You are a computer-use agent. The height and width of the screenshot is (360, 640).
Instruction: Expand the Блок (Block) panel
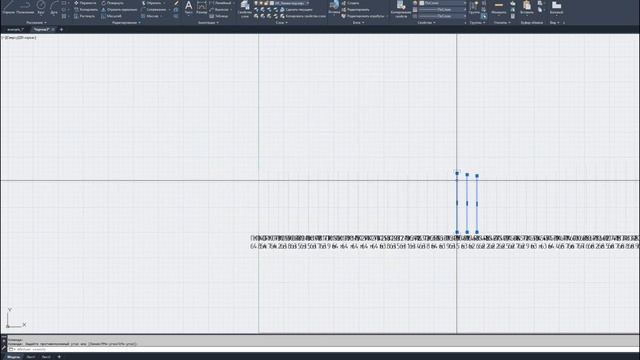[x=358, y=22]
